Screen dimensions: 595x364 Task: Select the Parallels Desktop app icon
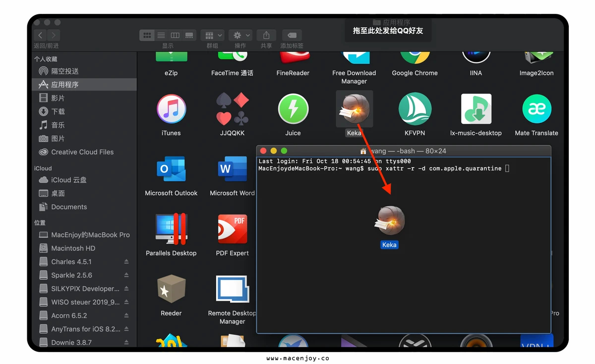click(x=171, y=229)
